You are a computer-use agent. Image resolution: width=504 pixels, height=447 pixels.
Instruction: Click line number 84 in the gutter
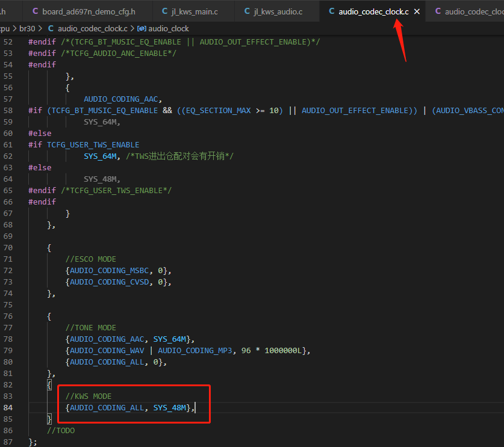(8, 407)
